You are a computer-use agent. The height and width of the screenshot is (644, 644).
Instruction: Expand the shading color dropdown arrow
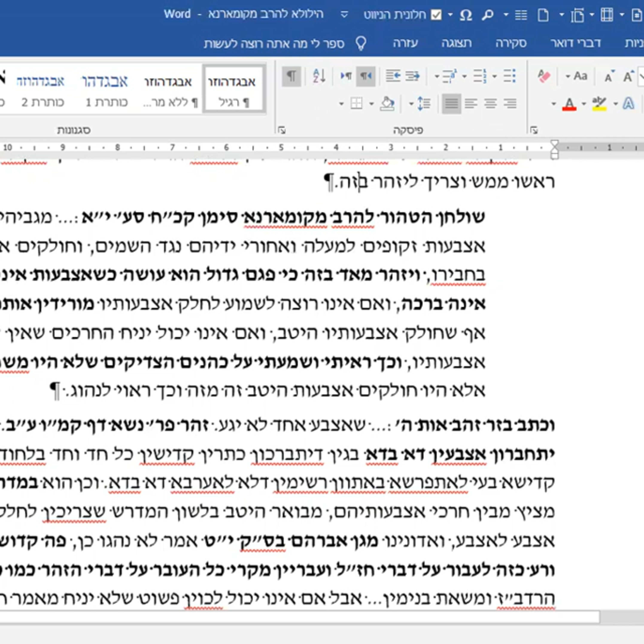371,104
